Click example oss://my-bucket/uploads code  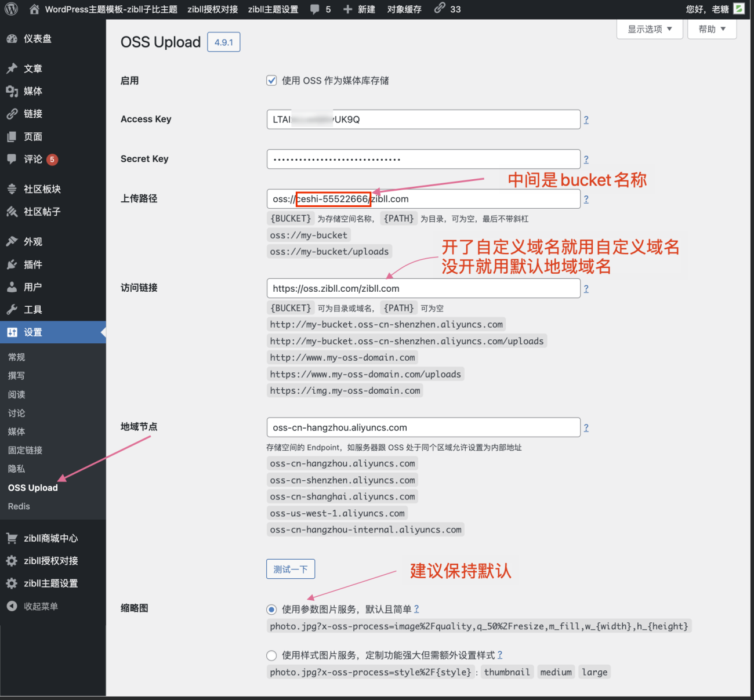point(329,252)
